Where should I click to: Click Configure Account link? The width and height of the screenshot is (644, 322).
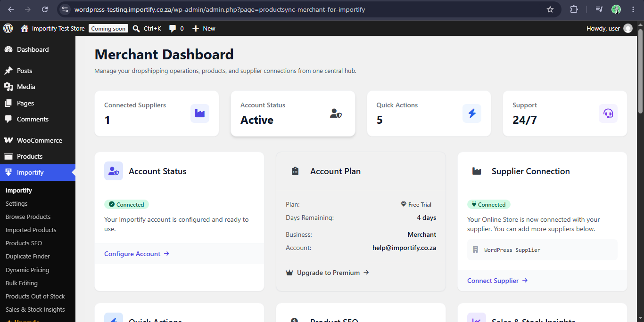pos(137,254)
